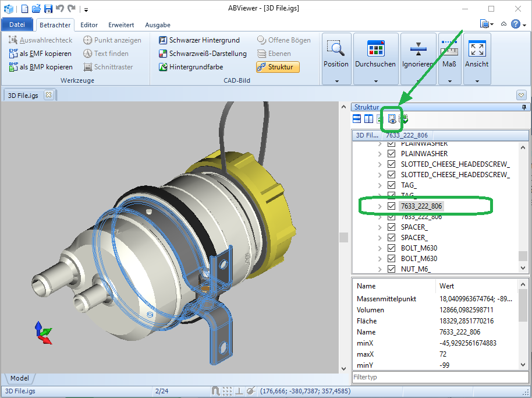The height and width of the screenshot is (398, 532).
Task: Pin the Struktur panel
Action: pos(524,108)
